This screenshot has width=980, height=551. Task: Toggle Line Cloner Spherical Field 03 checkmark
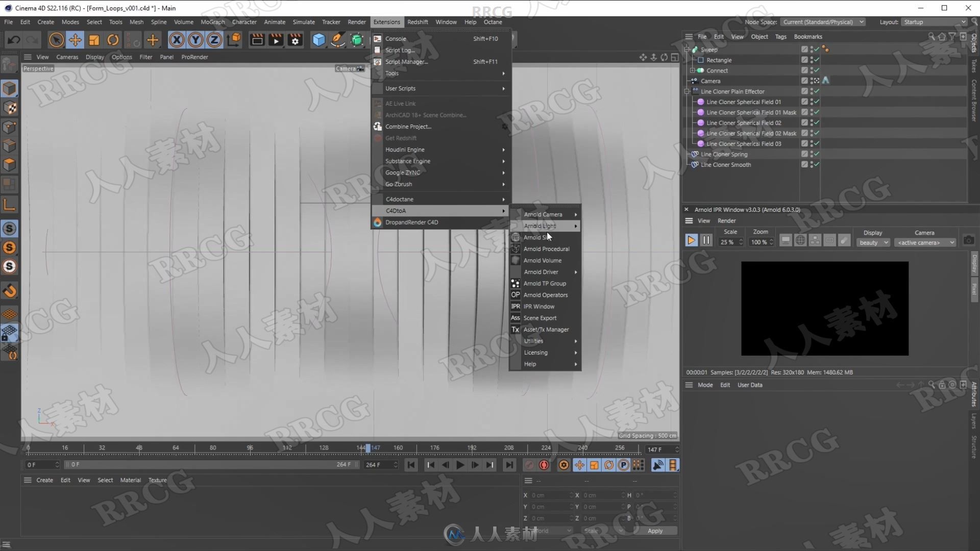pyautogui.click(x=817, y=143)
